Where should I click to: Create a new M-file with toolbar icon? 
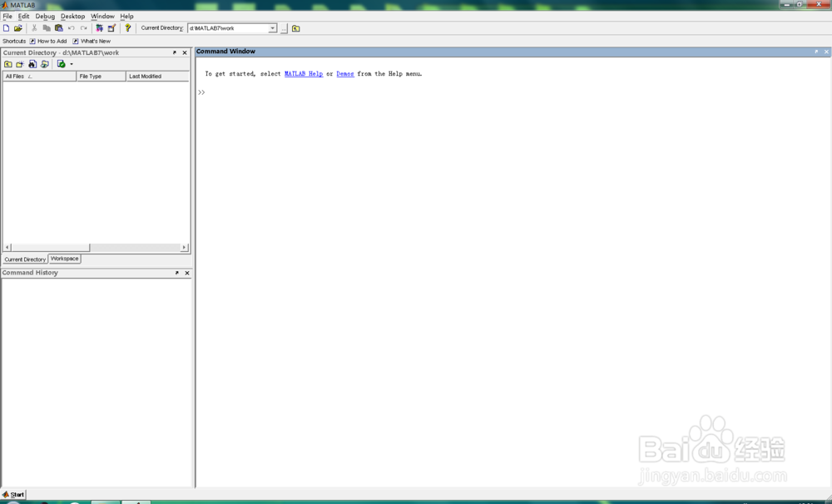pyautogui.click(x=7, y=28)
